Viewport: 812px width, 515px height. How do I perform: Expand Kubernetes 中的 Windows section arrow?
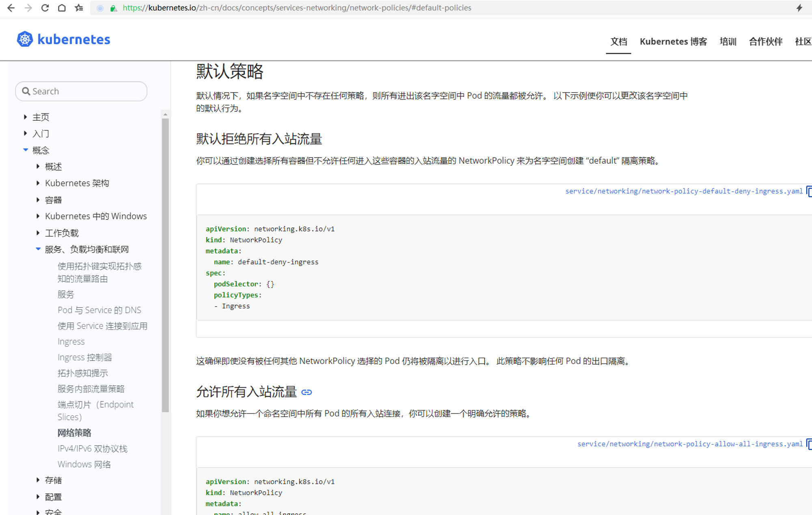[x=38, y=216]
